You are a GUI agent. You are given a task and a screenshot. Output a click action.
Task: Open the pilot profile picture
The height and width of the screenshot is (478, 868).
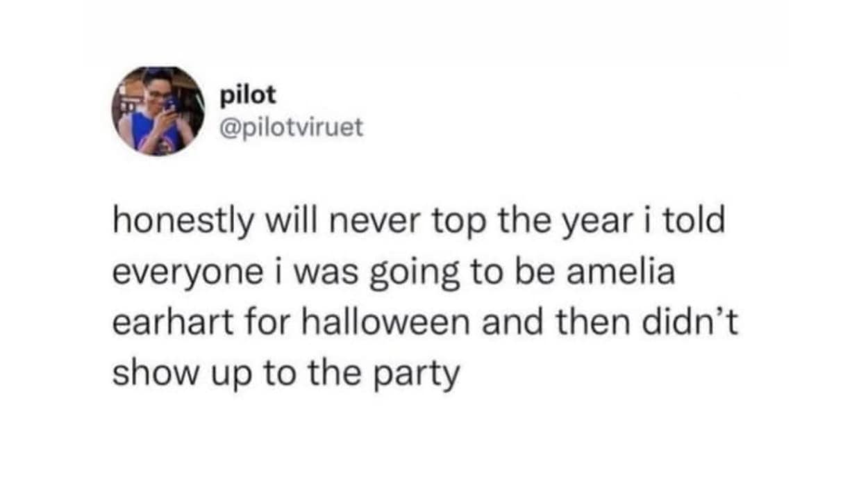tap(159, 111)
